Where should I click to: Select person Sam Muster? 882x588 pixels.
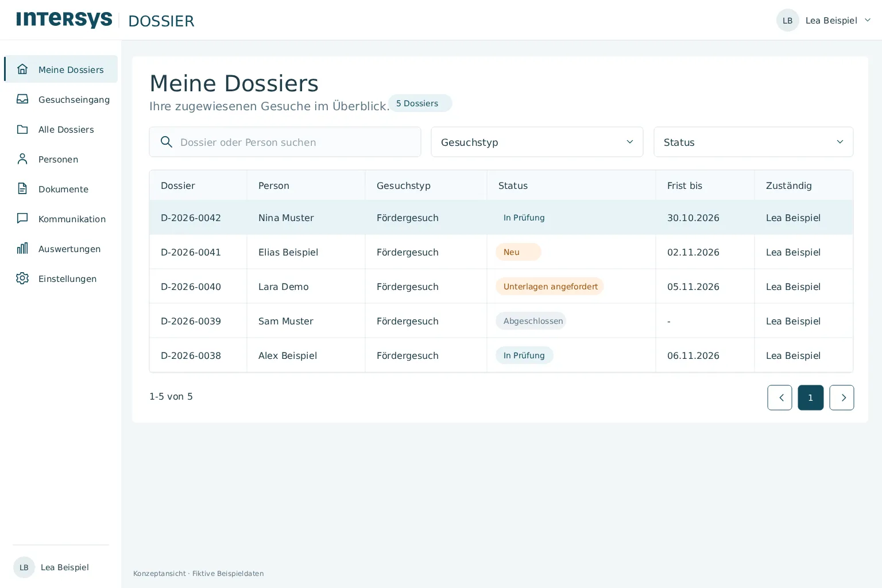286,321
